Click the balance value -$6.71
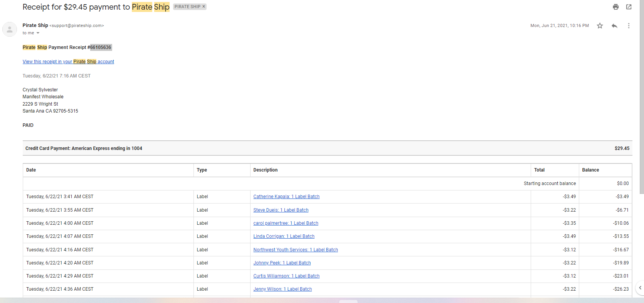The width and height of the screenshot is (644, 303). (622, 210)
